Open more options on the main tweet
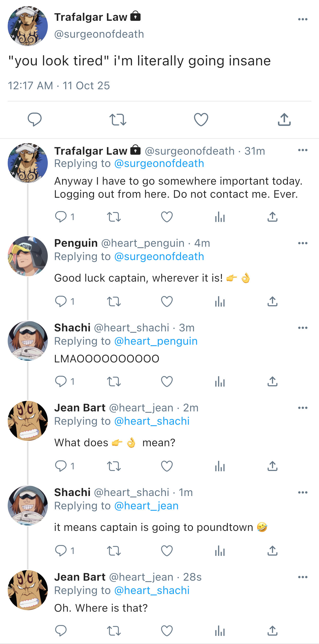The width and height of the screenshot is (319, 644). pyautogui.click(x=303, y=19)
